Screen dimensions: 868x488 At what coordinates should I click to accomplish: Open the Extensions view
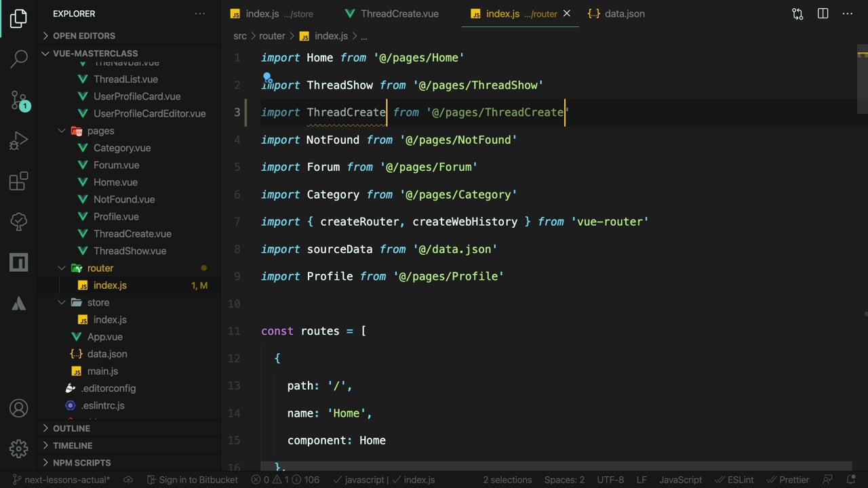18,181
